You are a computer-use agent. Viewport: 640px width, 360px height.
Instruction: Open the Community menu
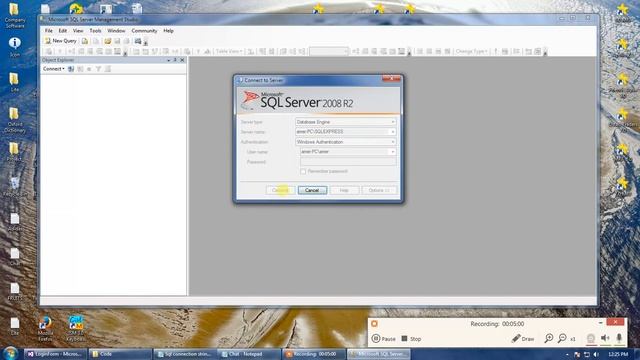144,31
